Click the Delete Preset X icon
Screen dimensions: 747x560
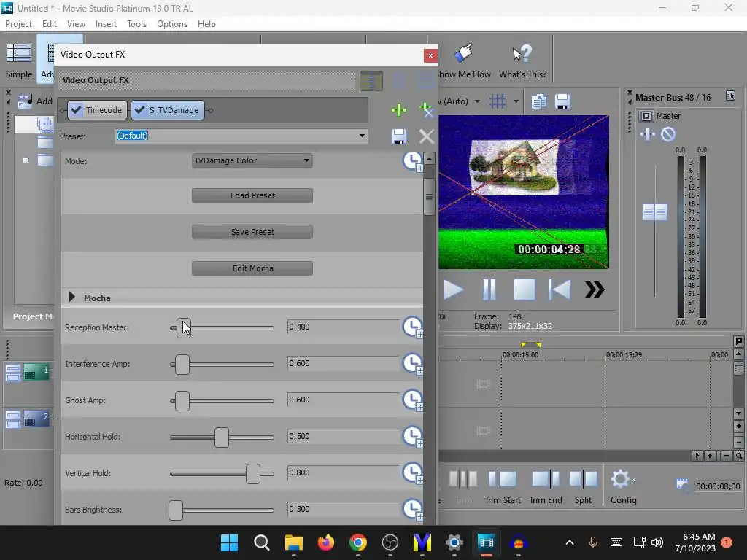(426, 136)
